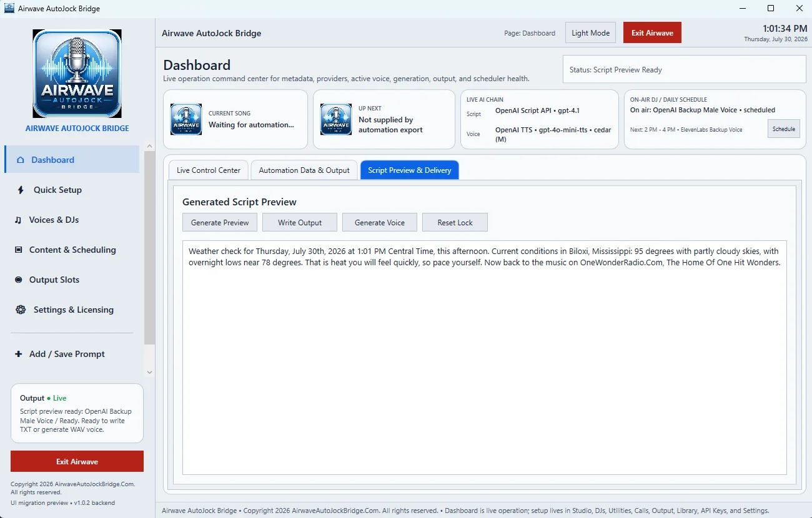Click the Reset Lock button

pyautogui.click(x=455, y=222)
